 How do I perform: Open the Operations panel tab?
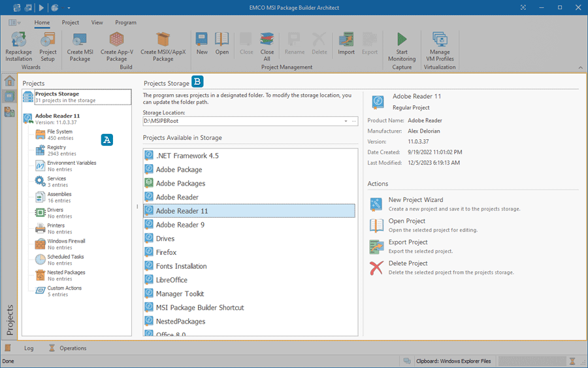[x=68, y=348]
